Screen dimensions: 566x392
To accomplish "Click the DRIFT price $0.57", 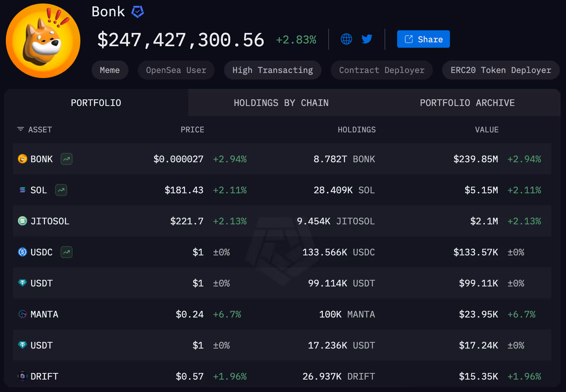I will pyautogui.click(x=189, y=376).
